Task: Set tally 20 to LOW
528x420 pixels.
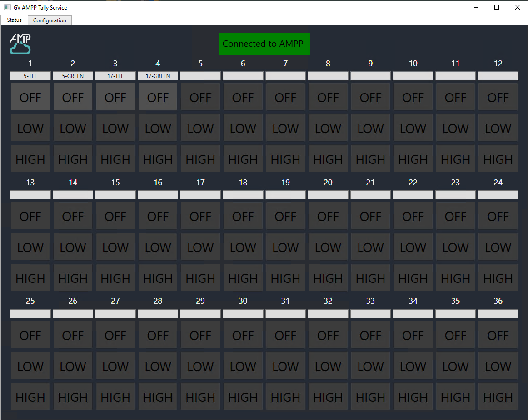Action: pos(328,247)
